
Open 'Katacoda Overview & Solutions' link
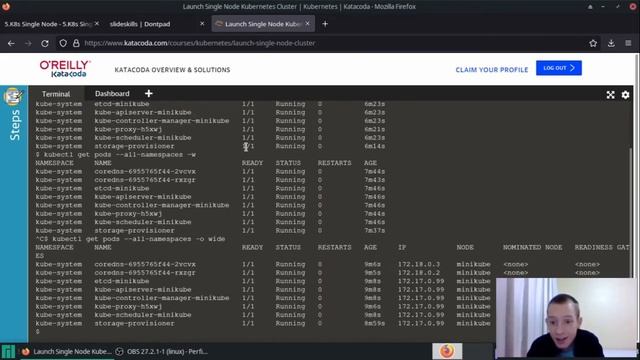click(x=172, y=70)
